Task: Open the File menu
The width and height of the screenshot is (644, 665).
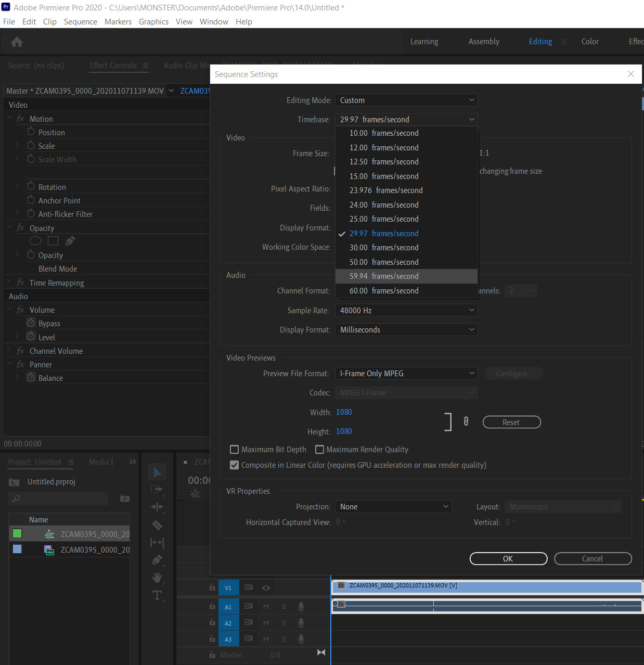Action: pyautogui.click(x=9, y=22)
